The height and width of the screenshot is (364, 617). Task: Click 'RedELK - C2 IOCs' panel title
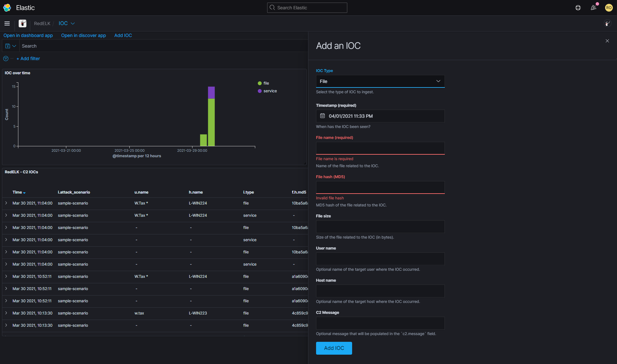(x=21, y=172)
